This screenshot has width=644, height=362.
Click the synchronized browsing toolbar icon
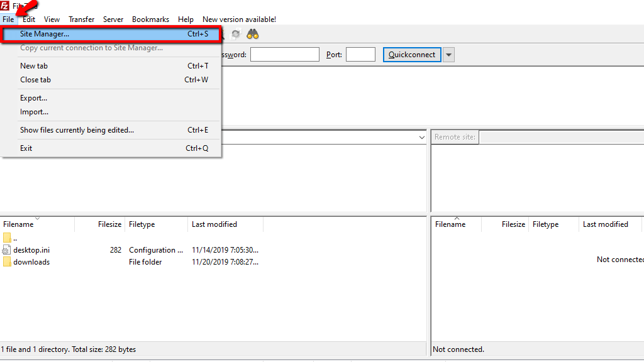click(236, 34)
